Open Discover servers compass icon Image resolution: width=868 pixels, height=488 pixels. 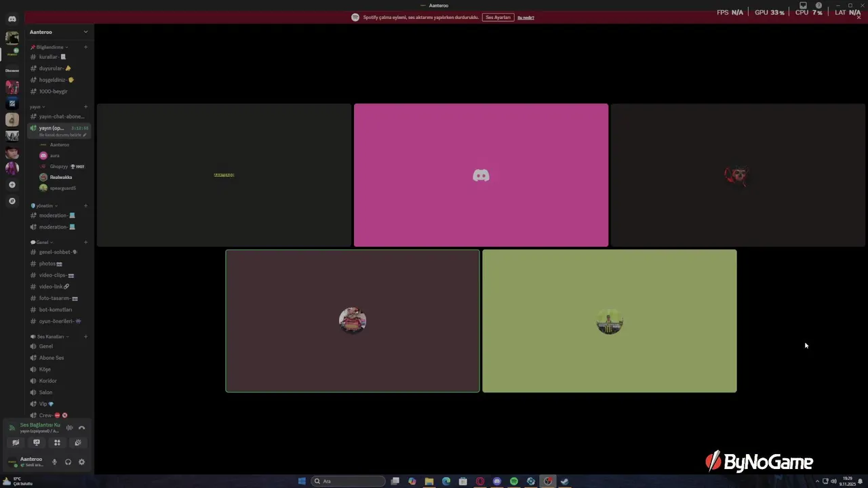click(12, 201)
